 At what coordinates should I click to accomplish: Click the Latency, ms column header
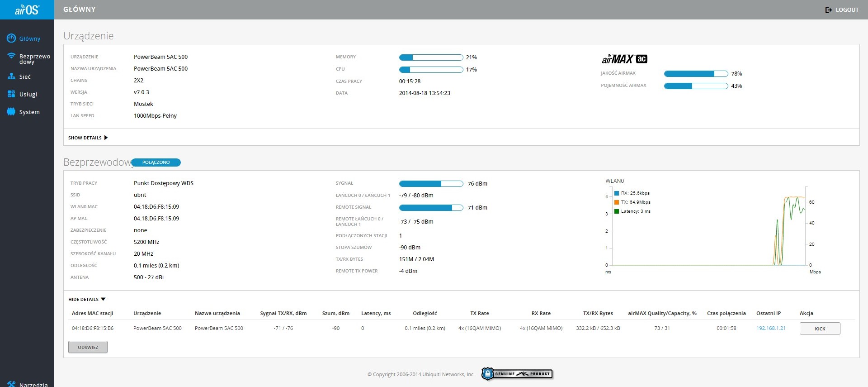[376, 313]
